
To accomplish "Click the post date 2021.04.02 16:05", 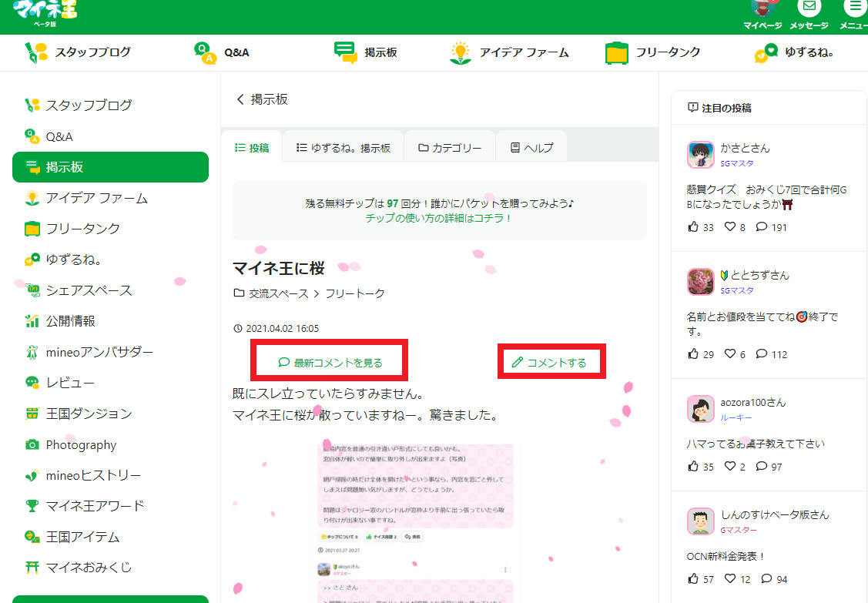I will (283, 328).
